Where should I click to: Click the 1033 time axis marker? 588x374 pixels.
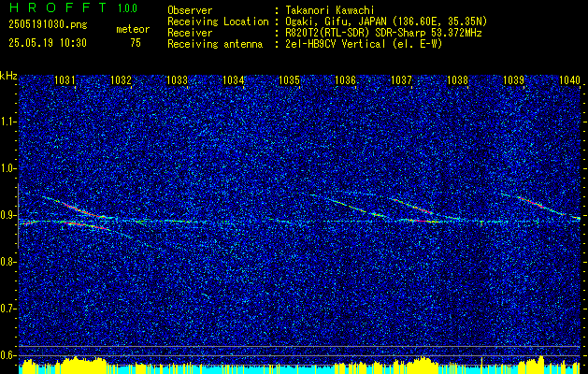click(x=177, y=80)
